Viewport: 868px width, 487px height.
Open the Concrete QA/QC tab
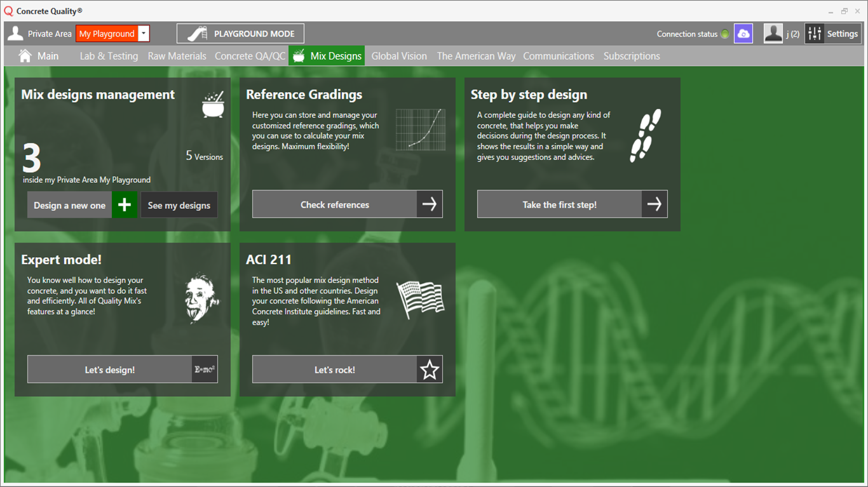pos(250,56)
